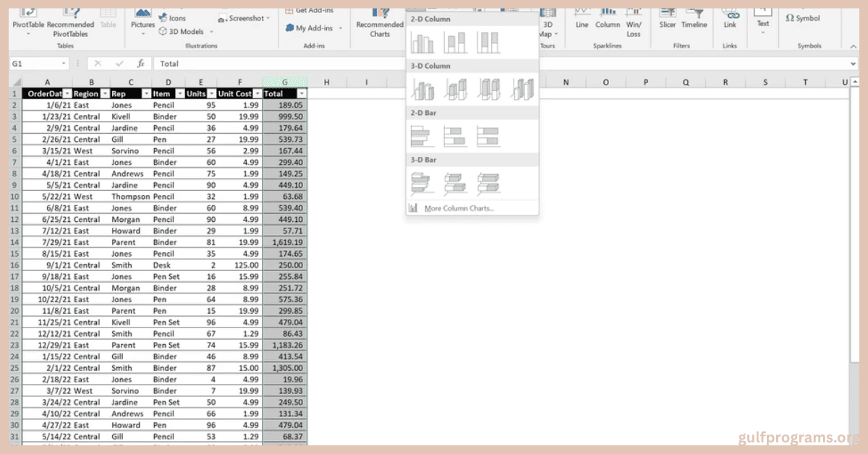868x454 pixels.
Task: Choose the 2-D Stacked Column chart
Action: pyautogui.click(x=455, y=43)
